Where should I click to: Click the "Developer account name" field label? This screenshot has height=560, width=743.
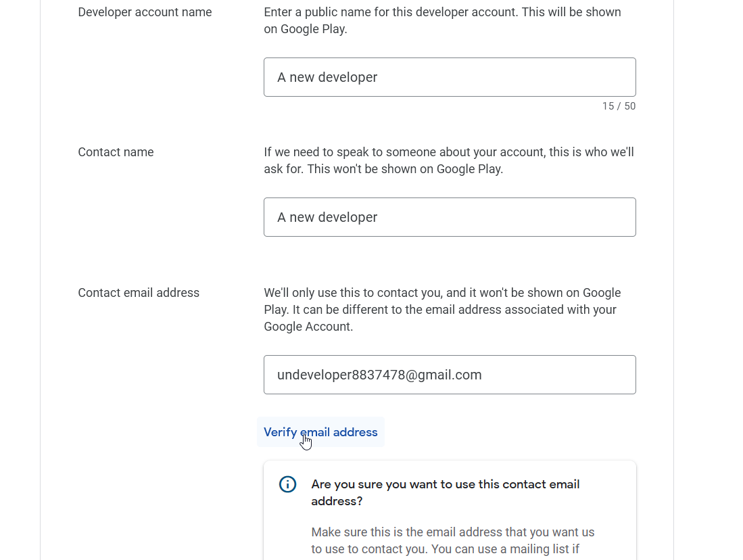[145, 12]
